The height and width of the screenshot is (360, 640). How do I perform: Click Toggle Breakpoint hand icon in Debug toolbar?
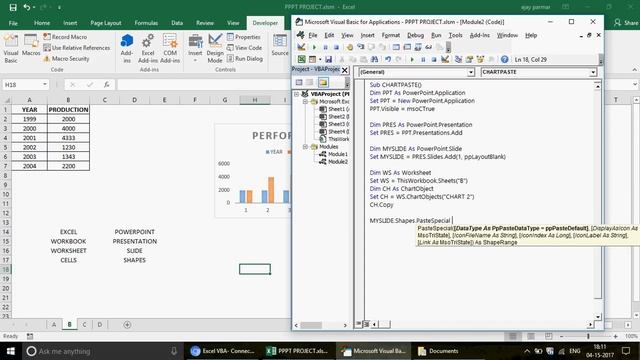pyautogui.click(x=350, y=47)
